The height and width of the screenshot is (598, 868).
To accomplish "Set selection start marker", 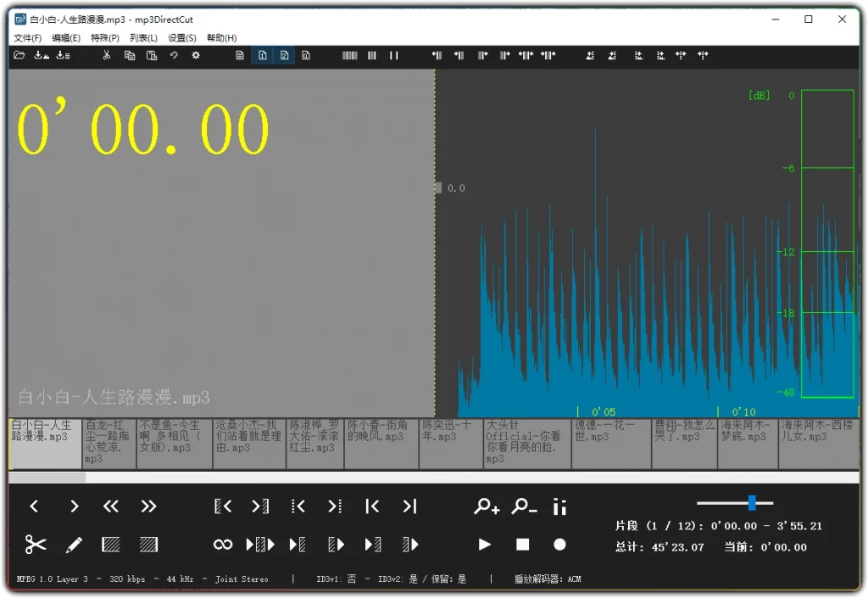I will point(224,506).
